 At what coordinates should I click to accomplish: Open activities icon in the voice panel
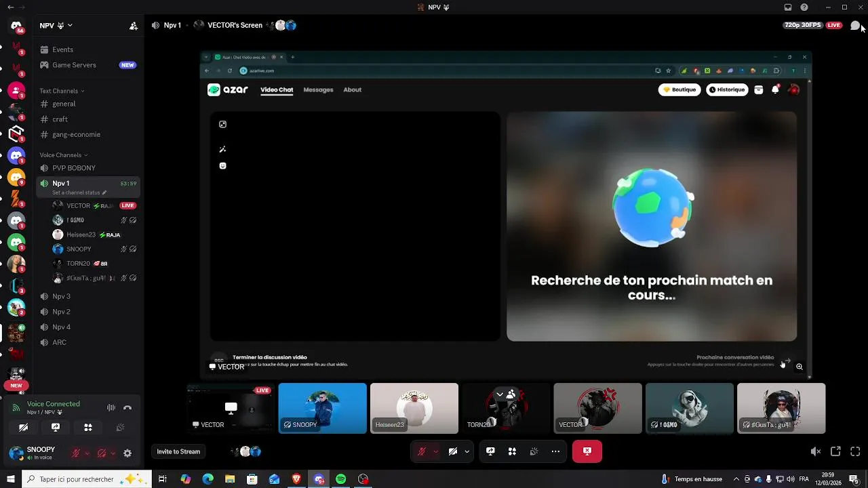pyautogui.click(x=88, y=428)
